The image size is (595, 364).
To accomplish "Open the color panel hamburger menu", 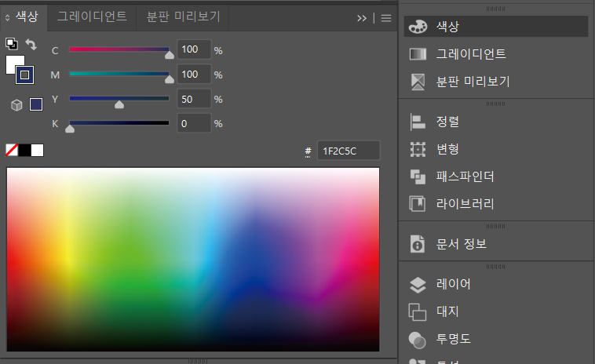I will coord(386,17).
